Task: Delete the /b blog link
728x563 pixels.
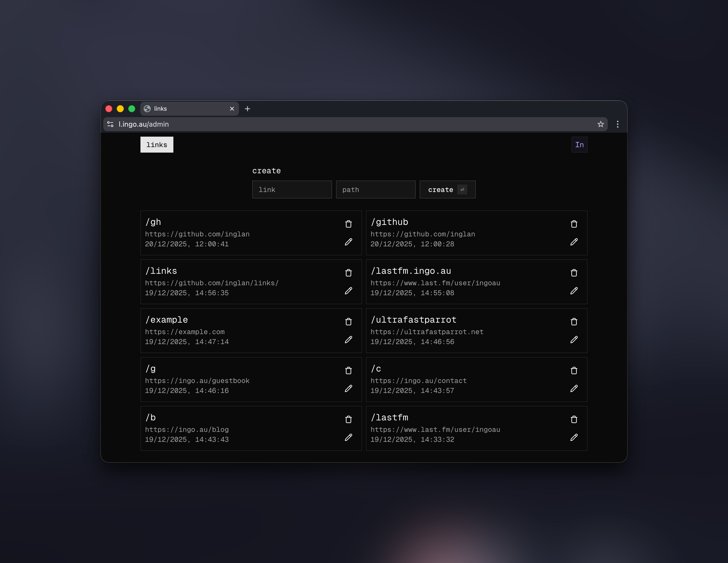Action: [x=348, y=419]
